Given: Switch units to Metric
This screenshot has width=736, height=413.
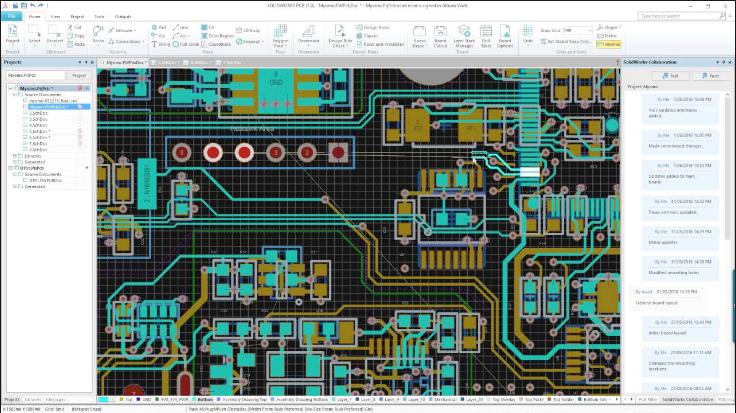Looking at the screenshot, I should (x=608, y=36).
